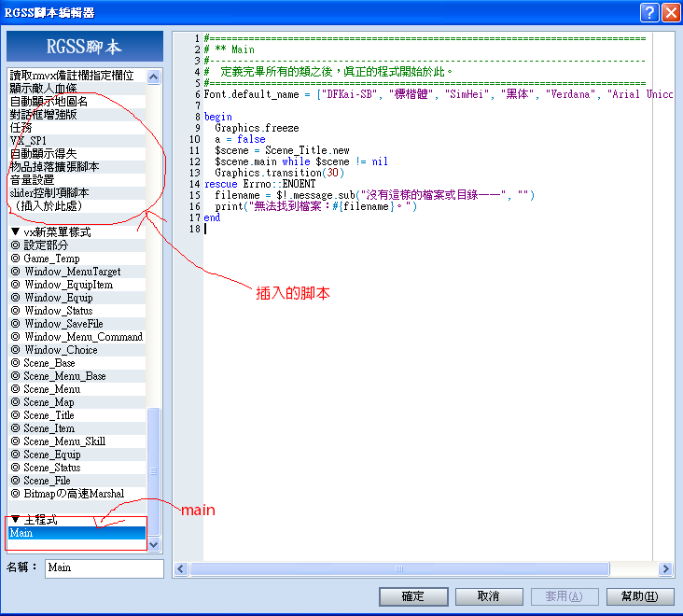Viewport: 683px width, 616px height.
Task: Select the ▼ 主程式 section header
Action: point(77,520)
